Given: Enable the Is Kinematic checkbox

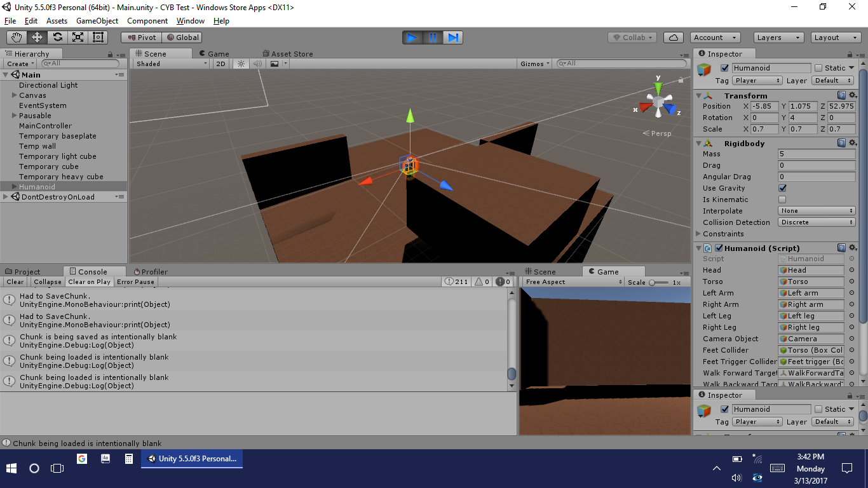Looking at the screenshot, I should click(x=782, y=200).
